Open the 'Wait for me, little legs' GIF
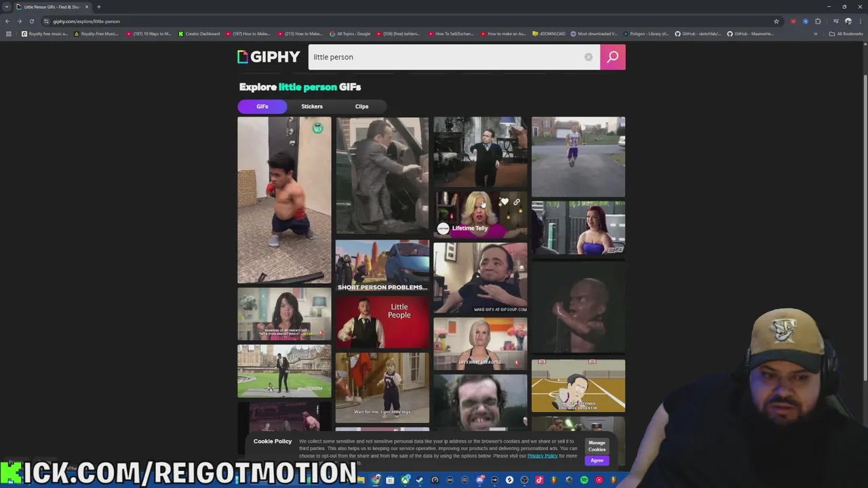Screen dimensions: 868x488 click(382, 388)
